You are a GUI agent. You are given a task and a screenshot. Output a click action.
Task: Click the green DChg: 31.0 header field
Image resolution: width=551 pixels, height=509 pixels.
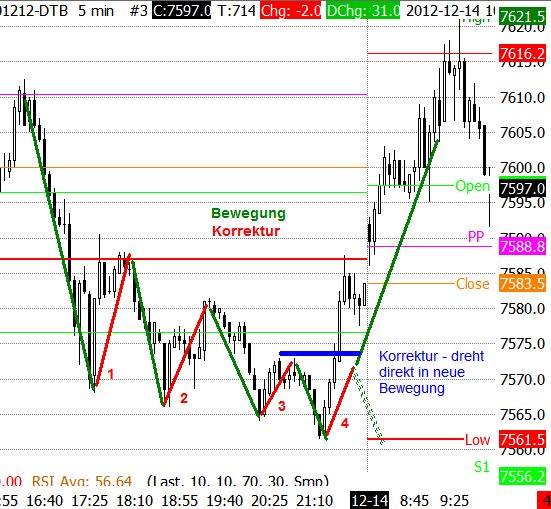pyautogui.click(x=363, y=11)
